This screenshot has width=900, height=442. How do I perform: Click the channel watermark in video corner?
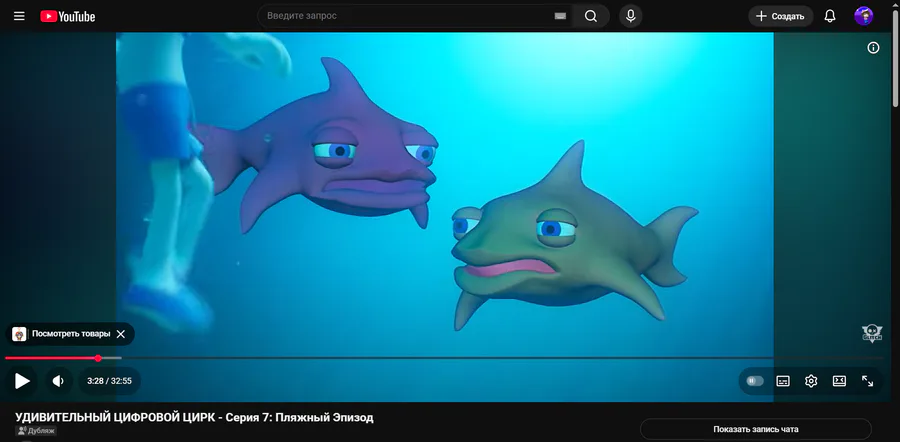pyautogui.click(x=872, y=334)
